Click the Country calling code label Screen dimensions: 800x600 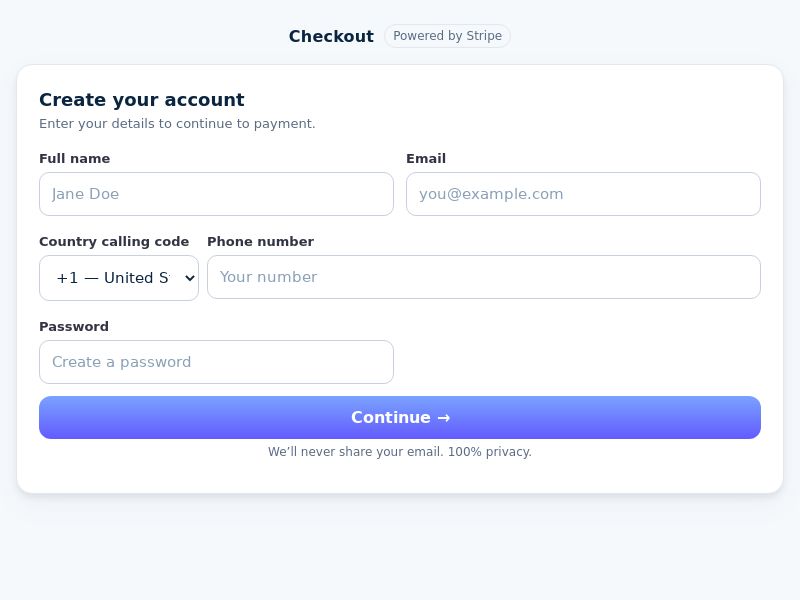point(114,242)
